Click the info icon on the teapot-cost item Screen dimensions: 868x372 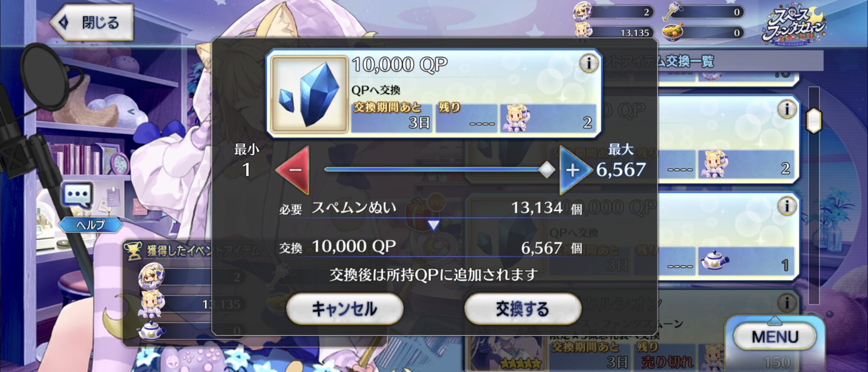pos(786,206)
